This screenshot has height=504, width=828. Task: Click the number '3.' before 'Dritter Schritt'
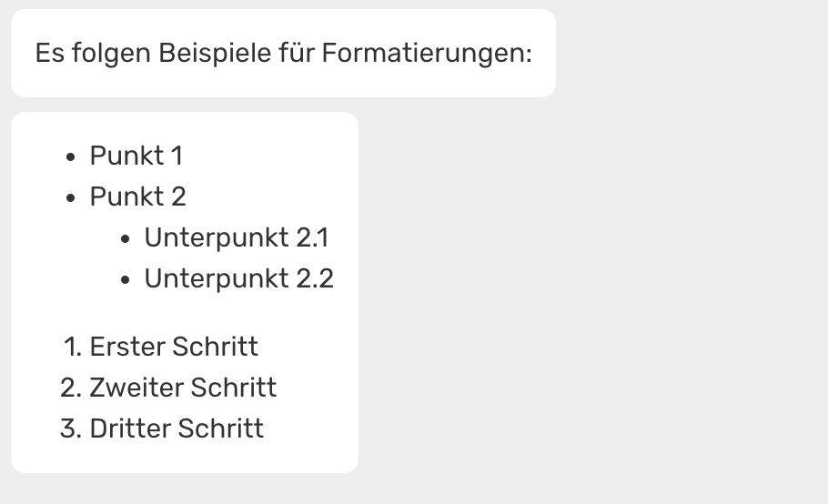pyautogui.click(x=71, y=428)
